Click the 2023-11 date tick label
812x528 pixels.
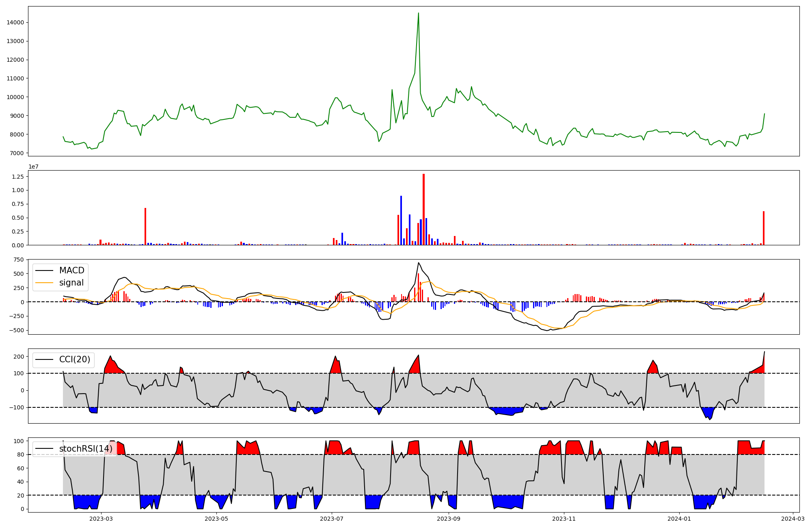(564, 519)
